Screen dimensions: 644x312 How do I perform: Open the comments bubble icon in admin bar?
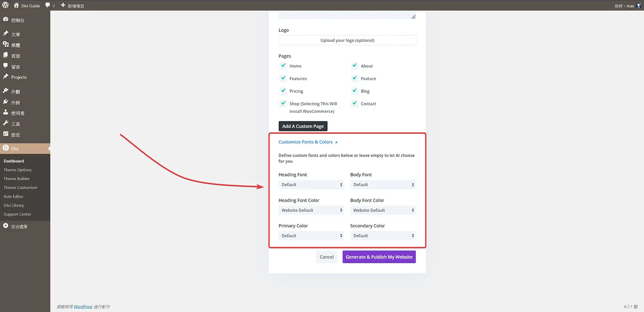48,5
